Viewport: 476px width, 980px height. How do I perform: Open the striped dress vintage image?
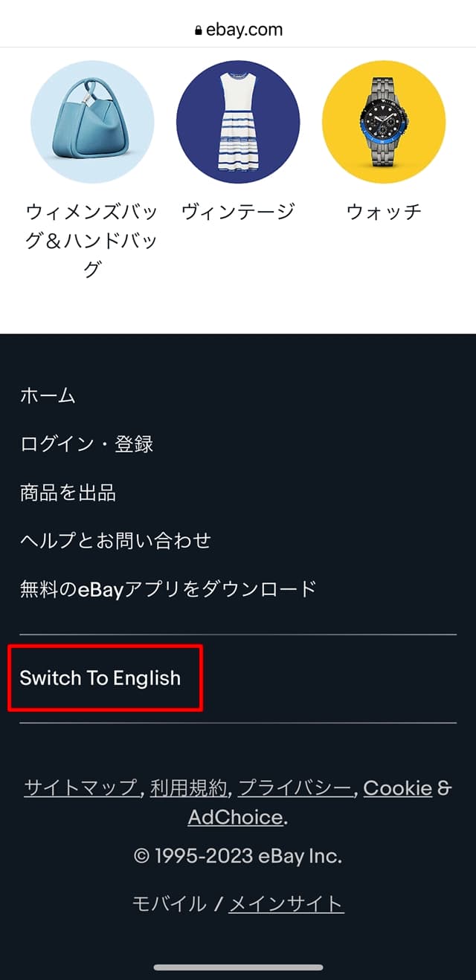238,122
